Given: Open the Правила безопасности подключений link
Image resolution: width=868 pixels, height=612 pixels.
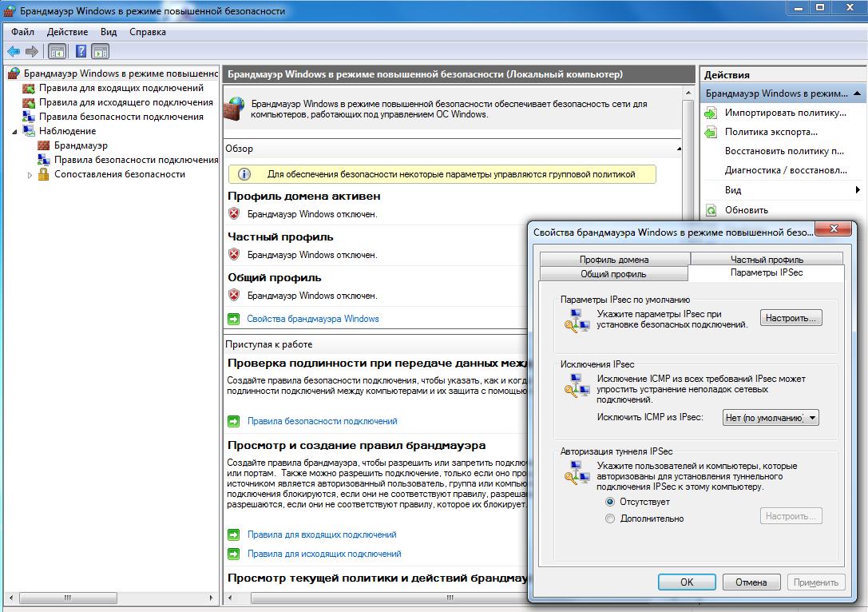Looking at the screenshot, I should [322, 422].
